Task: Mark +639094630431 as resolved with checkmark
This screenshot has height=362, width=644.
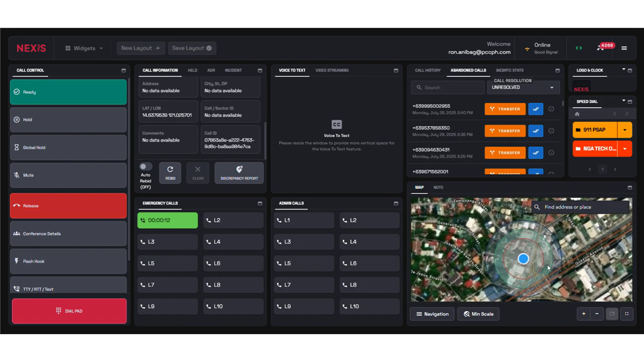Action: tap(535, 153)
